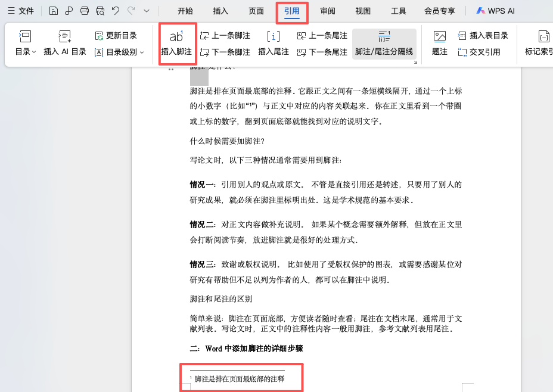553x392 pixels.
Task: Click the export to PDF icon
Action: [x=69, y=11]
